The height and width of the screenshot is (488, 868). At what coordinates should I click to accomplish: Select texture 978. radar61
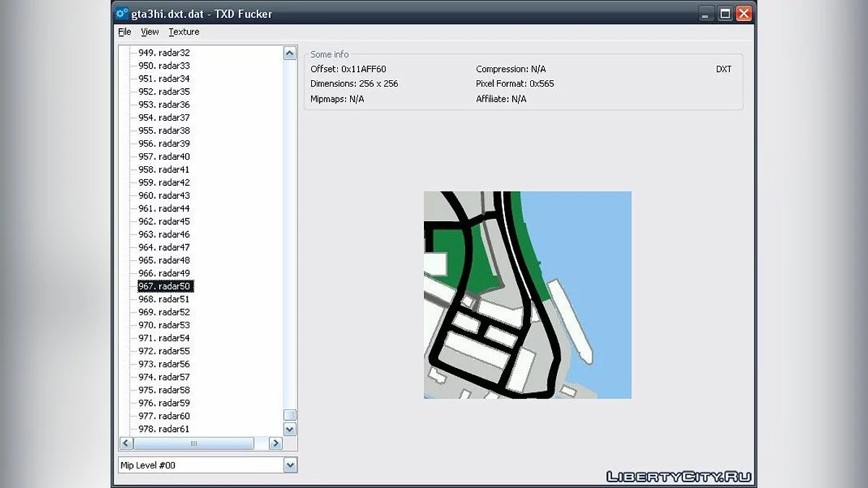(164, 429)
